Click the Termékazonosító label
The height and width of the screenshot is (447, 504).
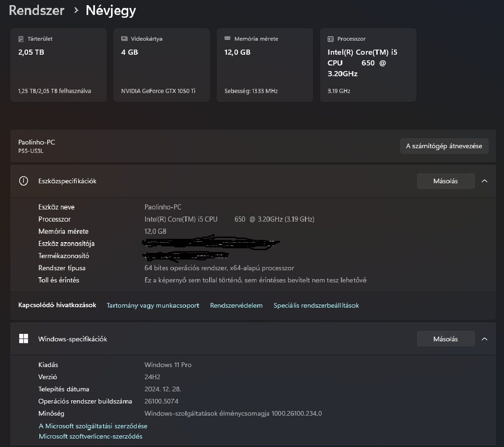click(64, 256)
